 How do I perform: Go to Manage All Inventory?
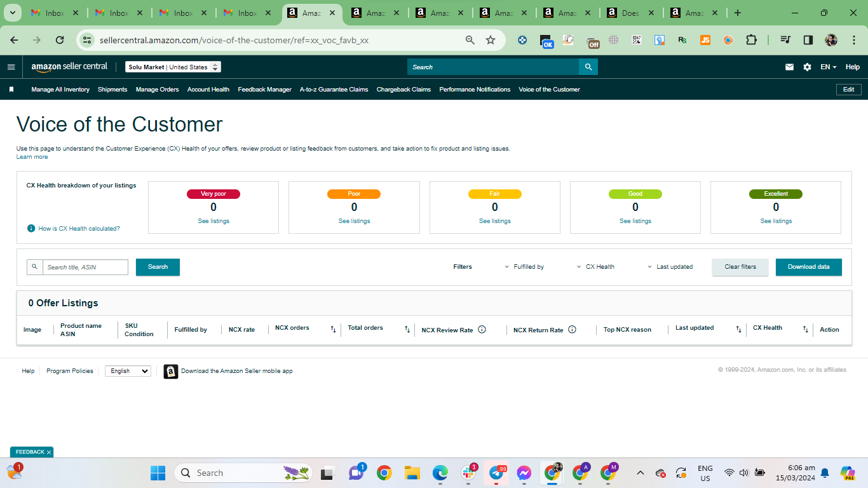coord(60,90)
